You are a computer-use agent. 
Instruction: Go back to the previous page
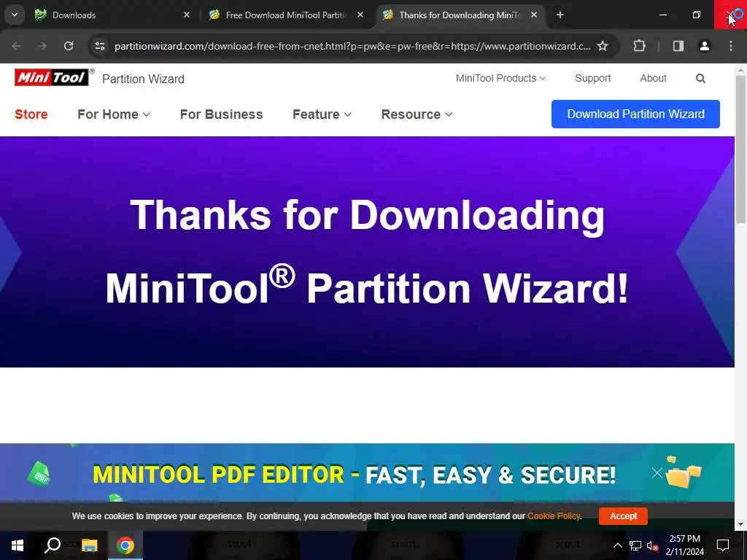[x=16, y=46]
